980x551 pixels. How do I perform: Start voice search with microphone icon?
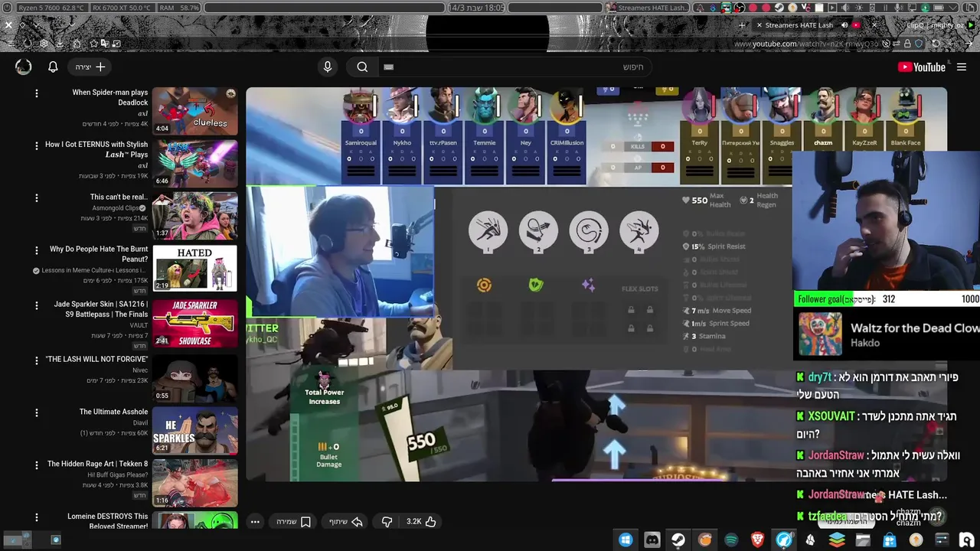point(328,67)
